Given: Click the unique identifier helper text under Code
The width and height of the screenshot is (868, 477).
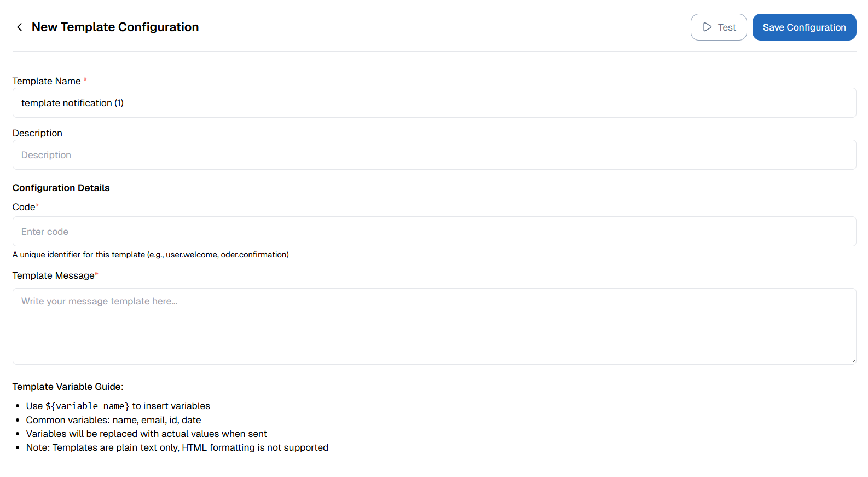Looking at the screenshot, I should pos(151,254).
